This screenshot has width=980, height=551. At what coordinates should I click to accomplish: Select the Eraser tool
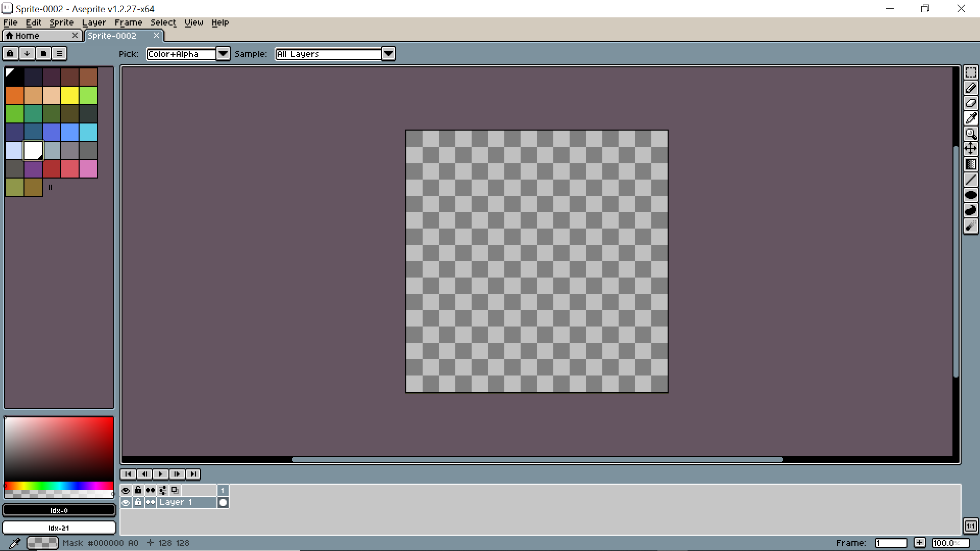click(x=971, y=103)
